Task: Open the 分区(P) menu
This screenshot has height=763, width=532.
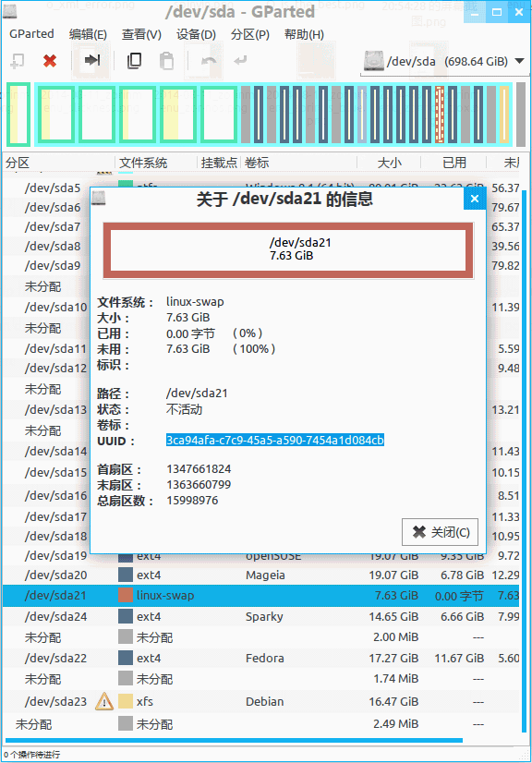Action: (250, 34)
